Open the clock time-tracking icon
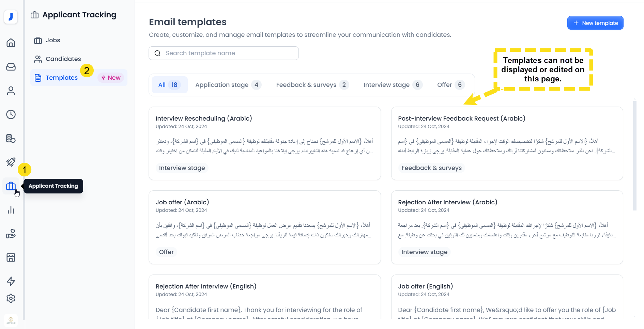Image resolution: width=644 pixels, height=329 pixels. (x=11, y=114)
